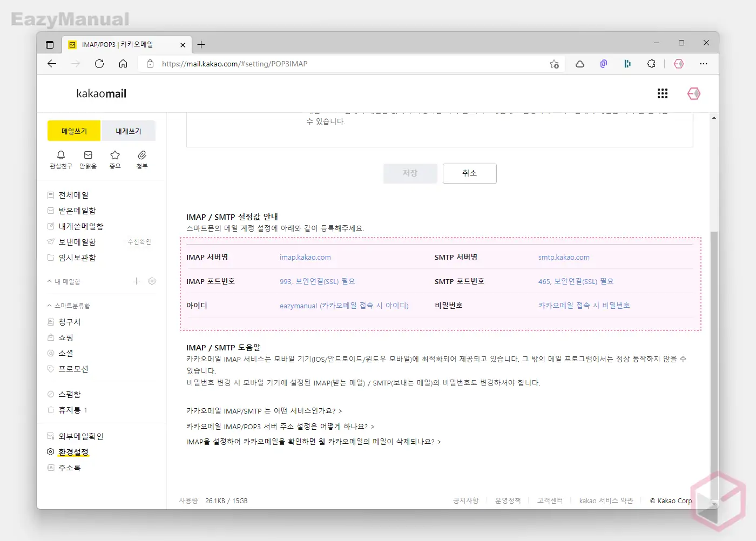Add a new folder under My mailboxes
Image resolution: width=756 pixels, height=541 pixels.
(136, 281)
